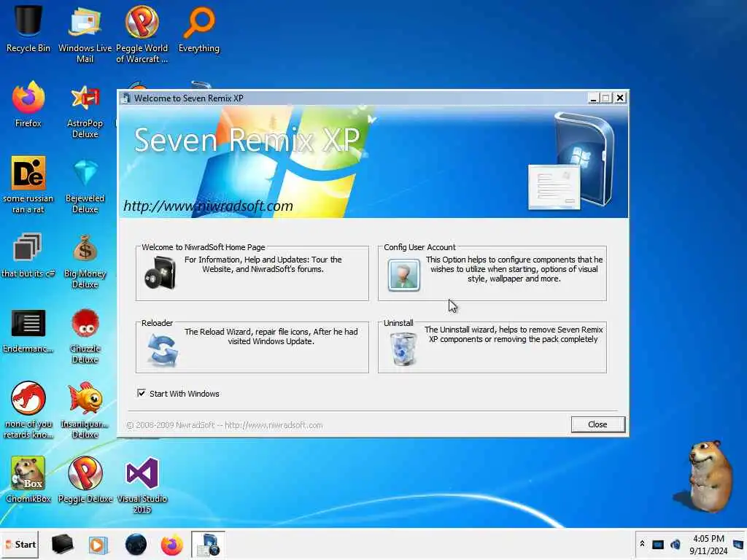This screenshot has width=747, height=560.
Task: Toggle the Start With Windows checkbox
Action: (x=142, y=393)
